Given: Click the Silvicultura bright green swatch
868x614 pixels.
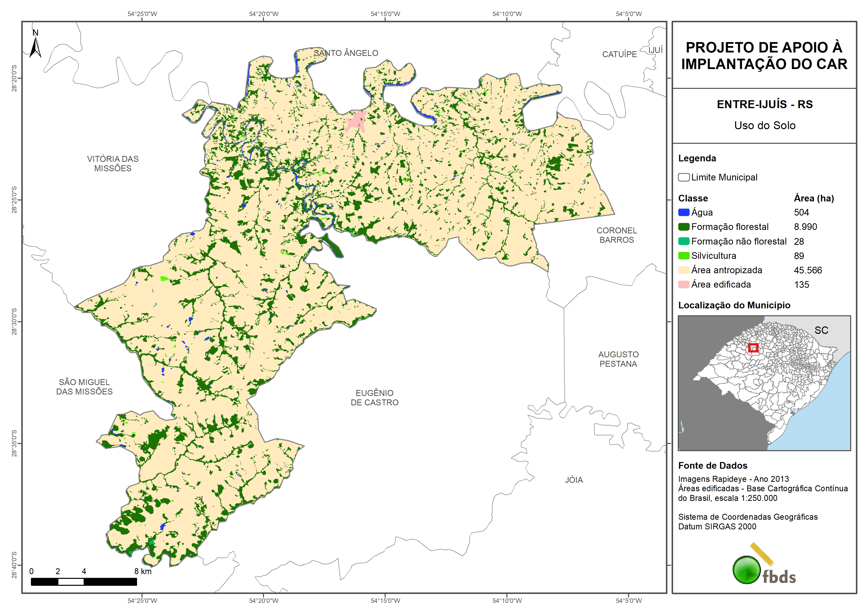Looking at the screenshot, I should (683, 256).
